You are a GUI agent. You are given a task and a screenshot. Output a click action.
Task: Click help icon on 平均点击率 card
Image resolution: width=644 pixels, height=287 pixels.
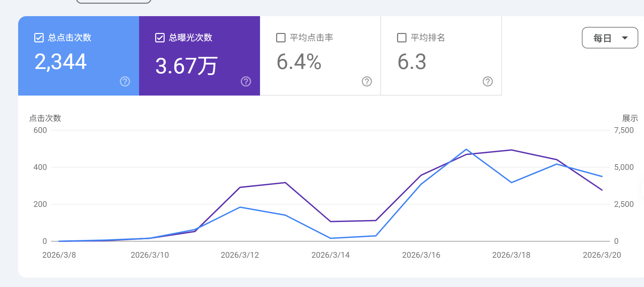367,81
